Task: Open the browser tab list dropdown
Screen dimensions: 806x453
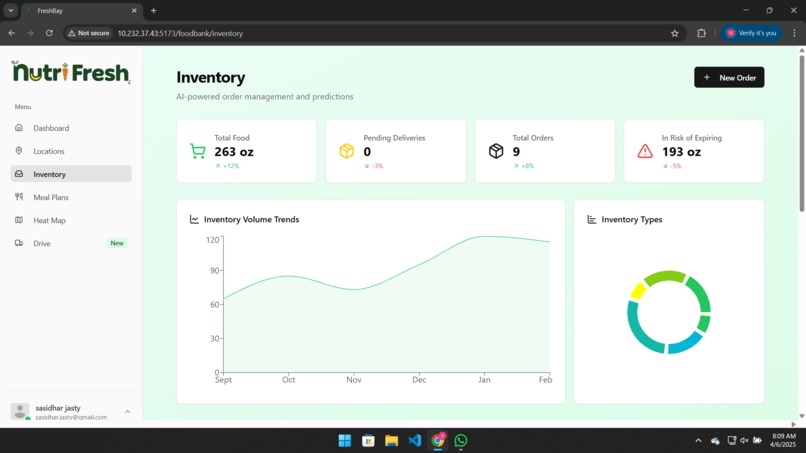Action: tap(10, 10)
